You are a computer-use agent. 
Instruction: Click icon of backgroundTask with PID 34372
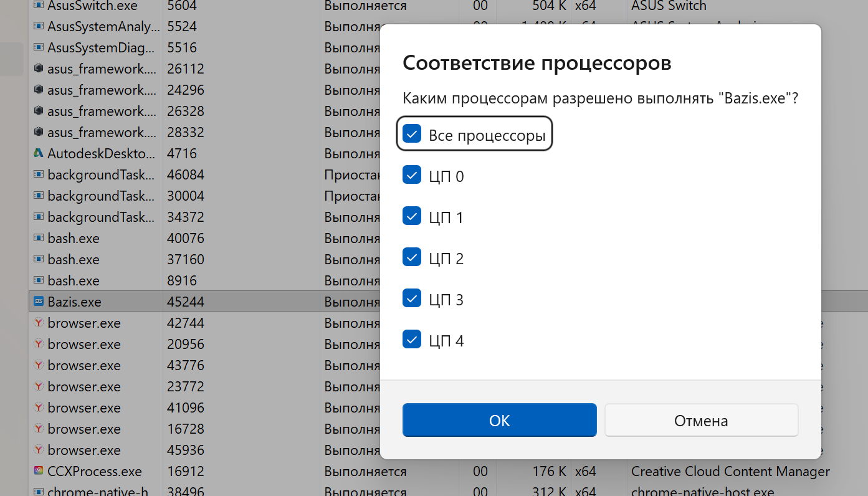pos(38,217)
